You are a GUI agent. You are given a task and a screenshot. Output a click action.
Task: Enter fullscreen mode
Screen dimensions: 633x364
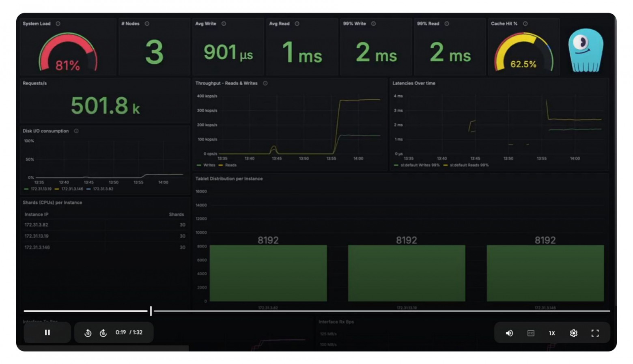click(x=595, y=333)
